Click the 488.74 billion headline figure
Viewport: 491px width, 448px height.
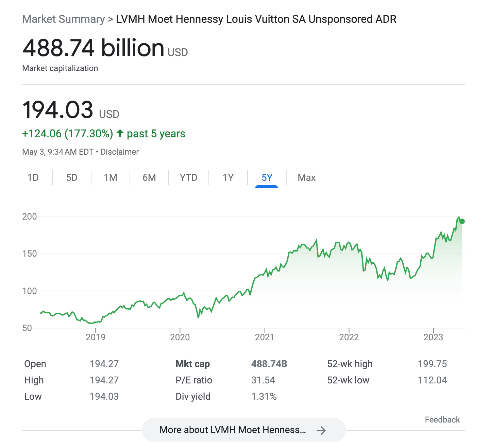pos(94,48)
